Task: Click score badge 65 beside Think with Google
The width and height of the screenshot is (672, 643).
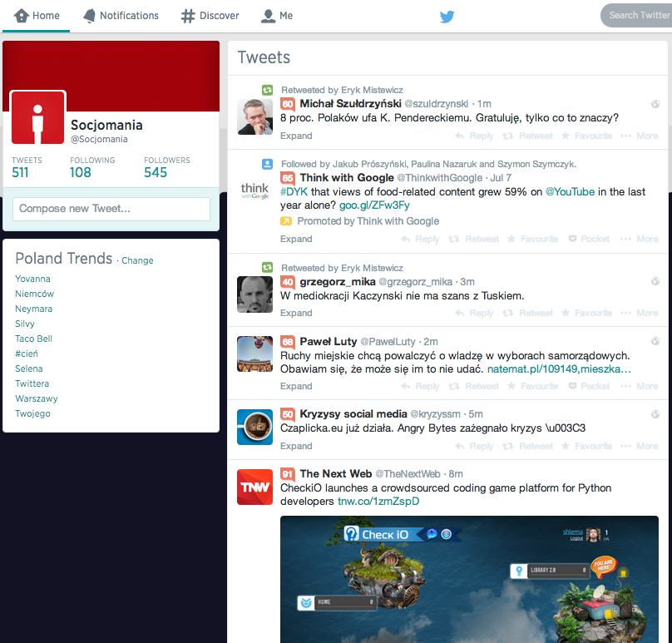Action: point(288,178)
